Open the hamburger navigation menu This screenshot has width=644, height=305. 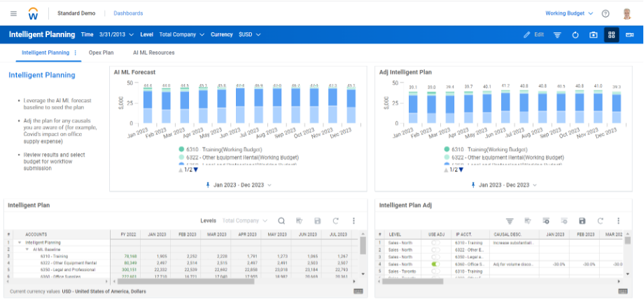point(13,13)
